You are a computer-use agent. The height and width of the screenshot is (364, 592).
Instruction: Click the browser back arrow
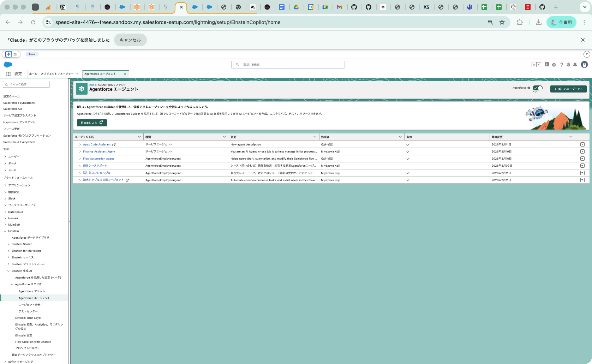[8, 22]
